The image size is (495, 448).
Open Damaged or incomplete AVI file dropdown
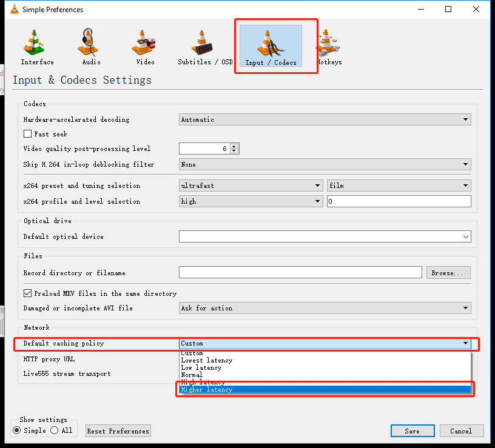pyautogui.click(x=325, y=308)
